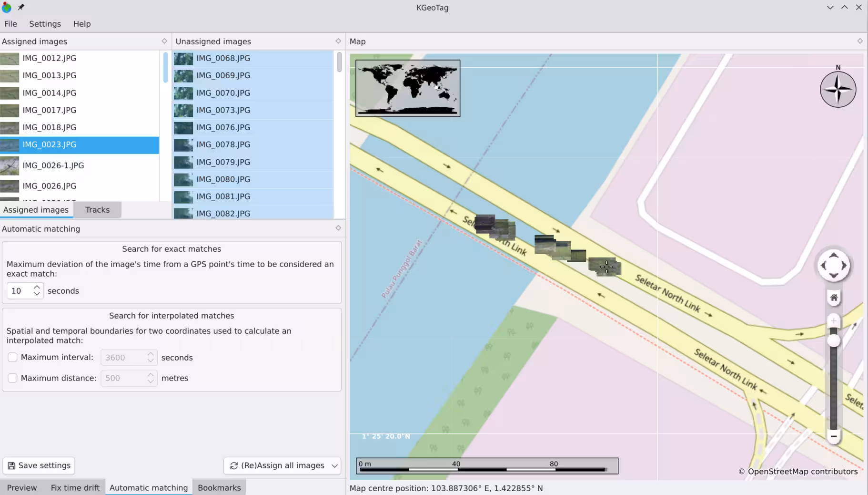Select IMG_0026.JPG in Assigned images

pyautogui.click(x=80, y=186)
